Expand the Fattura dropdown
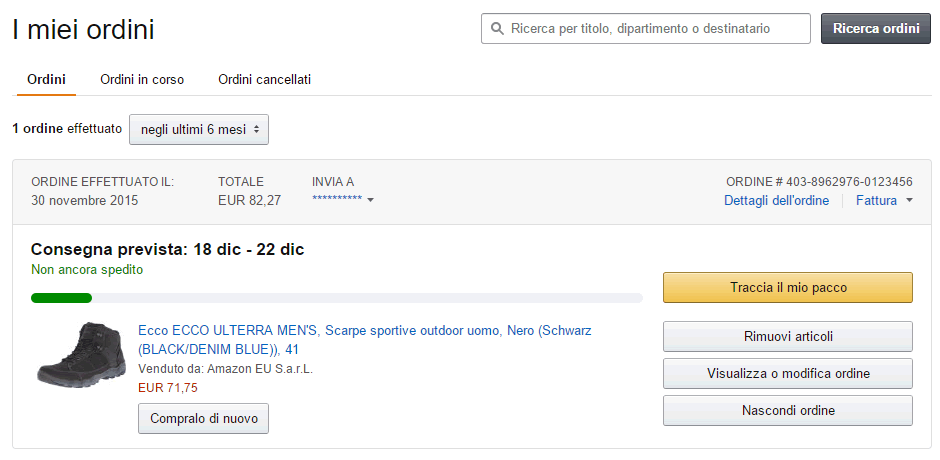940x460 pixels. [x=884, y=201]
